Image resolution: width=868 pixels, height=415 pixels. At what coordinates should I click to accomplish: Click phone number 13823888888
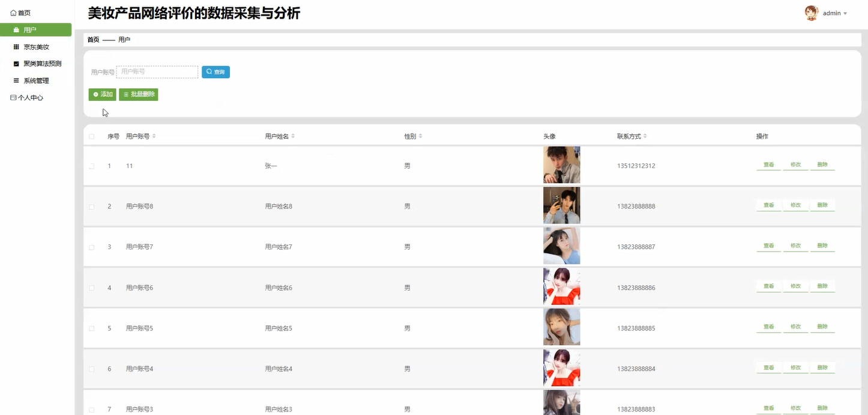(636, 207)
